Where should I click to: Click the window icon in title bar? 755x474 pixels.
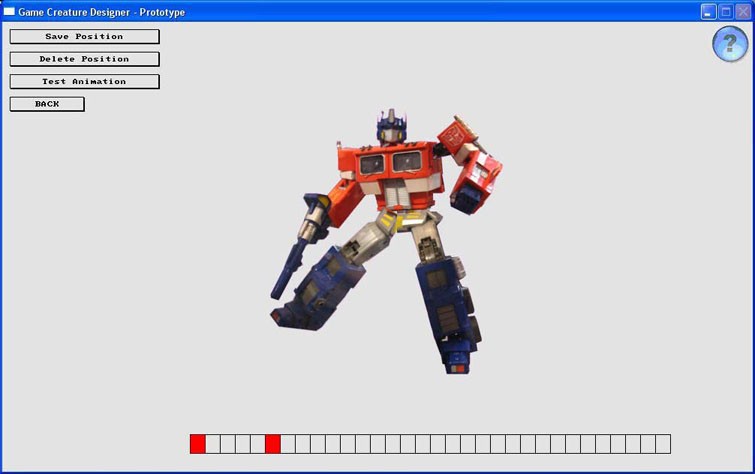(9, 11)
